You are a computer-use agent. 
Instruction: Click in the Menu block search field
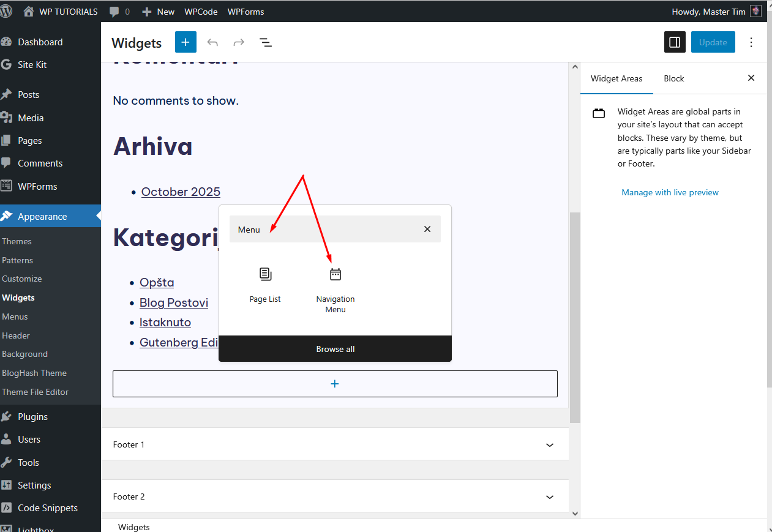(x=324, y=229)
